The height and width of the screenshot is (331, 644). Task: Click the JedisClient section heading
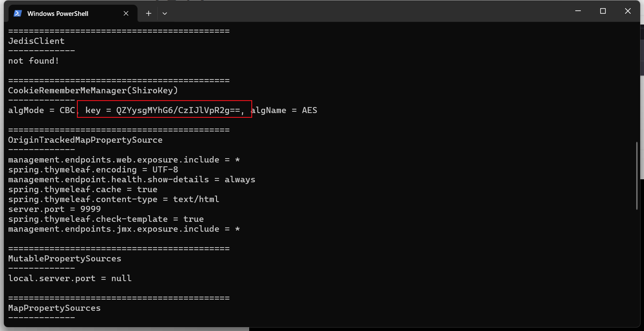[x=37, y=41]
